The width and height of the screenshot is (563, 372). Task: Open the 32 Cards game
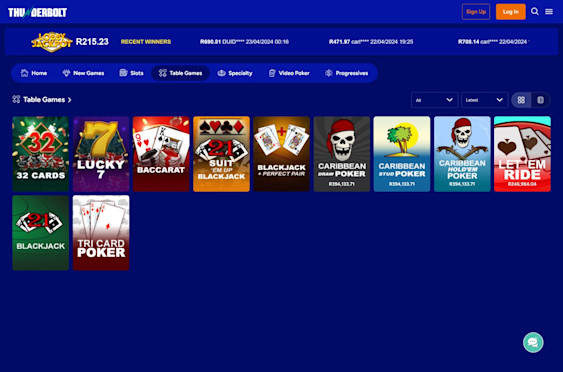click(x=41, y=154)
